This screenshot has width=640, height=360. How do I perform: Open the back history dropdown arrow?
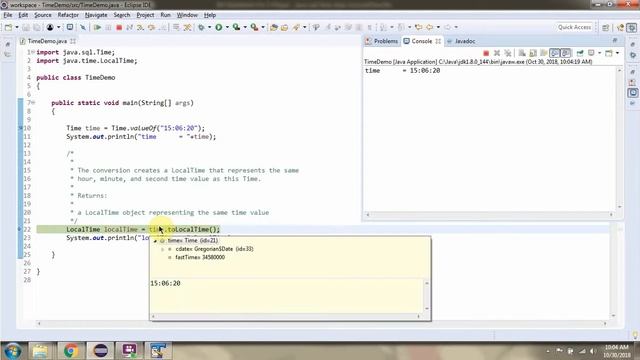438,27
